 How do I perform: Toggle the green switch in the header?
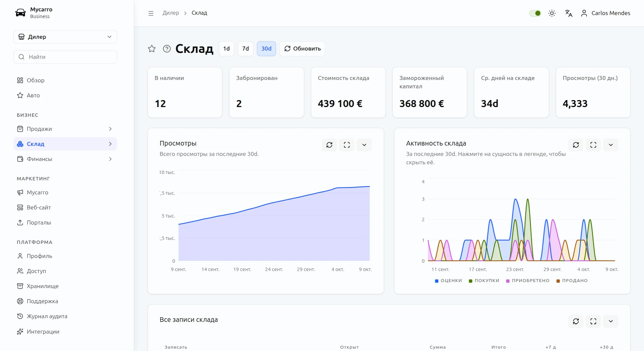point(535,13)
